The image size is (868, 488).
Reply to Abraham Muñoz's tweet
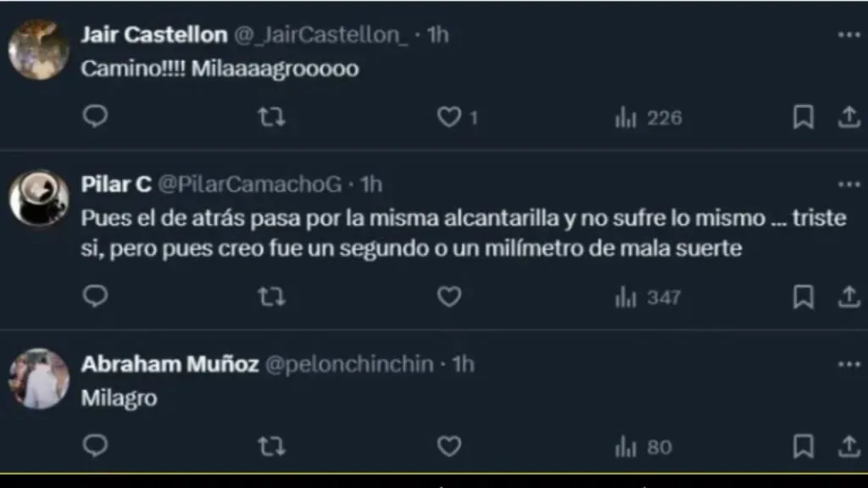(96, 446)
